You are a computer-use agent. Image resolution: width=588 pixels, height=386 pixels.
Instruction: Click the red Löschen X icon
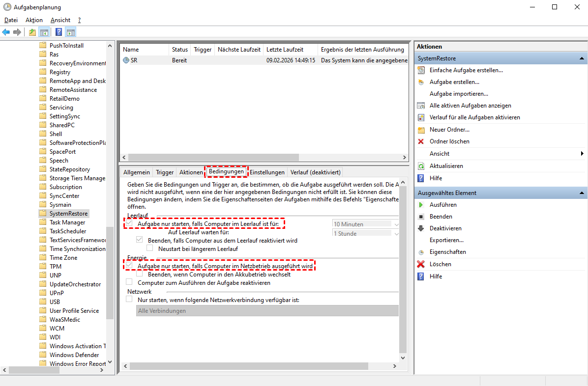[x=421, y=264]
